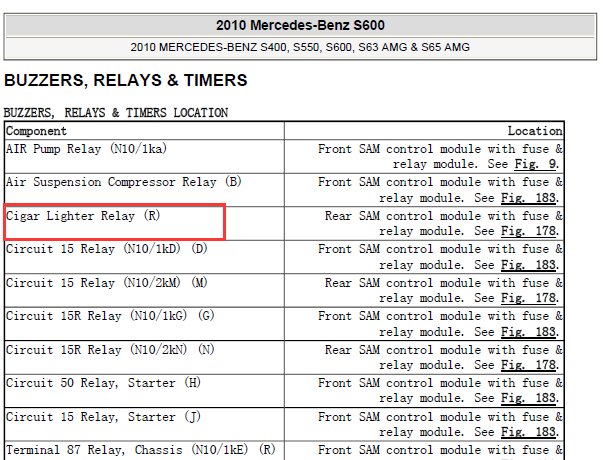Image resolution: width=603 pixels, height=460 pixels.
Task: Click the '2010 Mercedes-Benz S600' title
Action: click(300, 25)
